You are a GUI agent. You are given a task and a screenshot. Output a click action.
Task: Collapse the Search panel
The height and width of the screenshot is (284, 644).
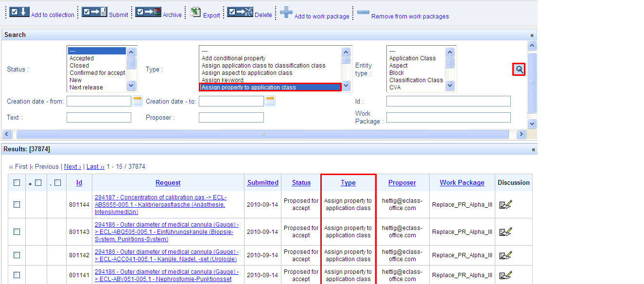532,35
